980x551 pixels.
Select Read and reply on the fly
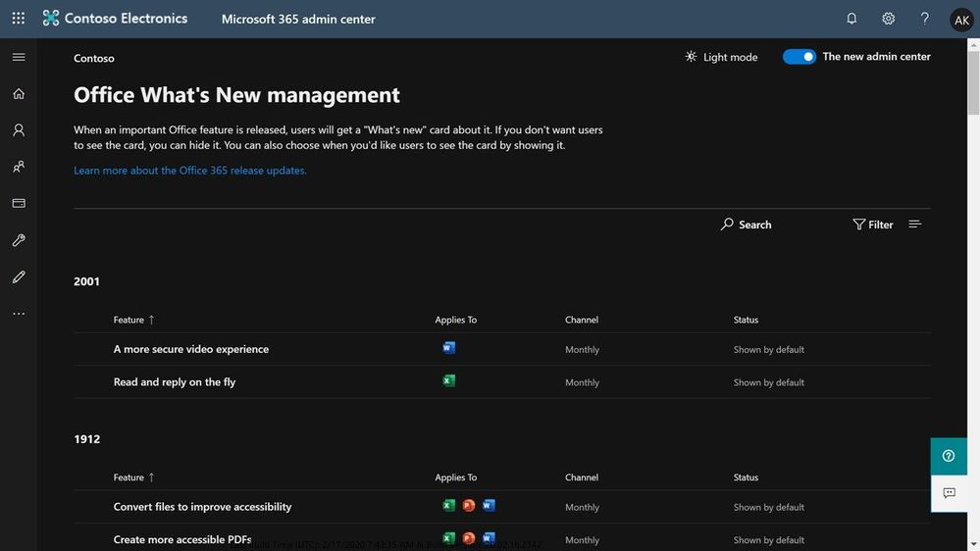pyautogui.click(x=175, y=381)
